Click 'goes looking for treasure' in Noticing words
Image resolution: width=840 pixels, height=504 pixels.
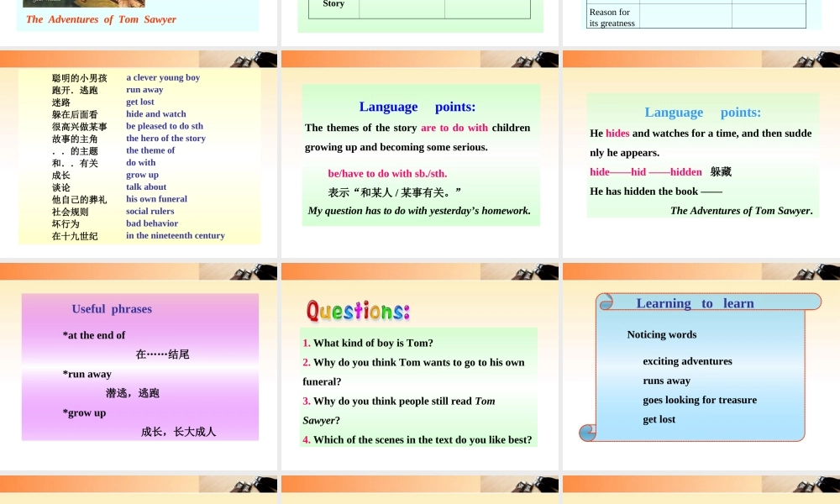(x=700, y=400)
